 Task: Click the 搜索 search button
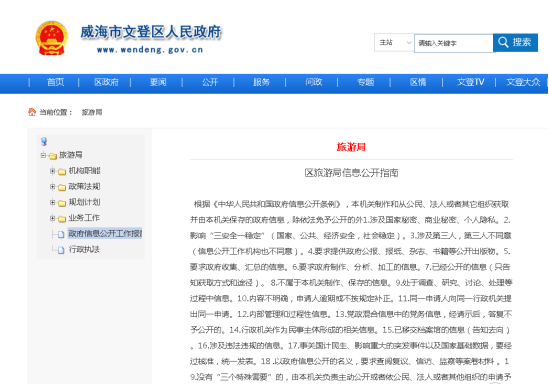tap(515, 43)
